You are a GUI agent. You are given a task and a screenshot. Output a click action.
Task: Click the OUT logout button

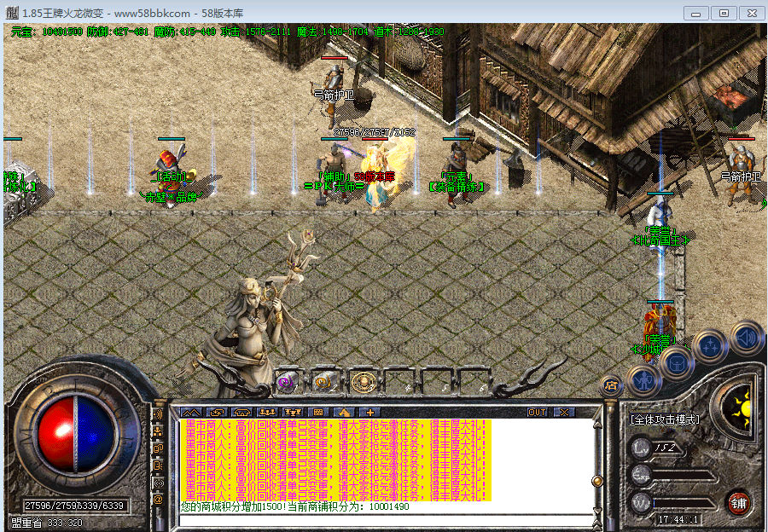pyautogui.click(x=537, y=412)
